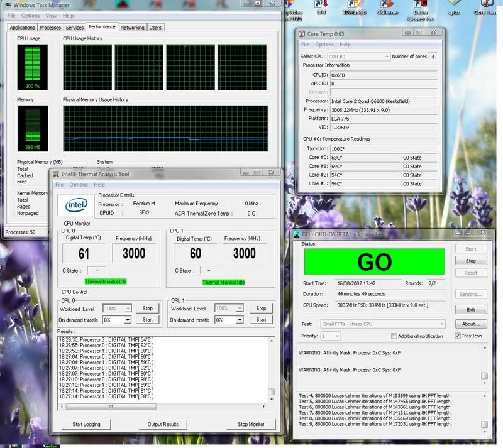Viewport: 503px width, 448px height.
Task: Launch the 3DMark06 desktop shortcut
Action: tap(355, 8)
